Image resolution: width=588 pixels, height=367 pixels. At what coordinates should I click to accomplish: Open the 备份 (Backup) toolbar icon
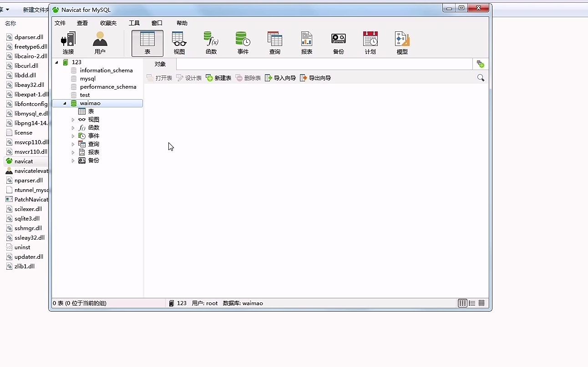[x=339, y=43]
